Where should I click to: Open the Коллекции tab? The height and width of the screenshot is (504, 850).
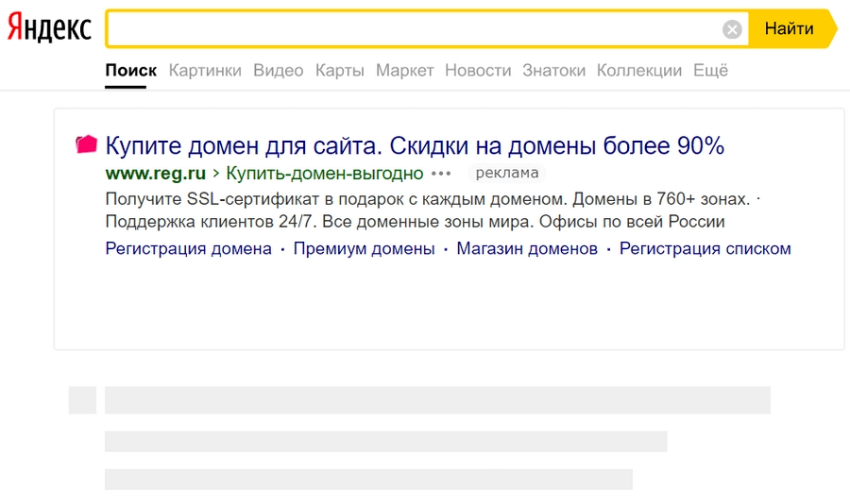click(x=639, y=71)
